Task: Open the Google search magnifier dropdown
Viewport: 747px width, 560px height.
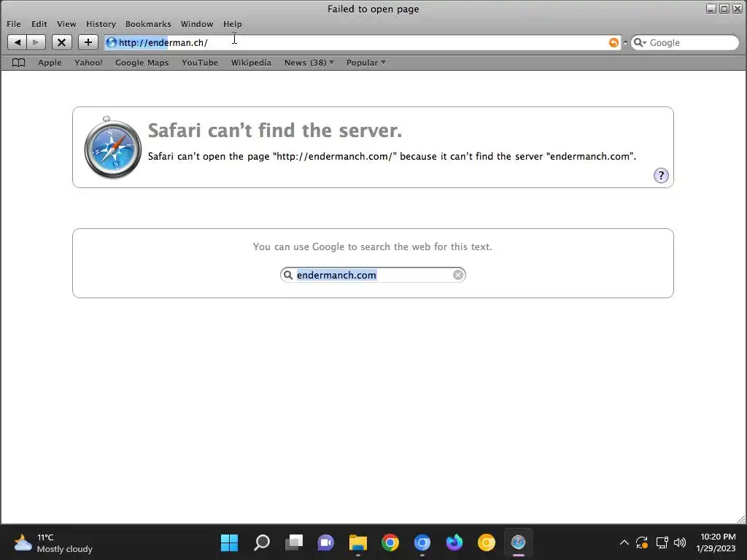Action: click(640, 42)
